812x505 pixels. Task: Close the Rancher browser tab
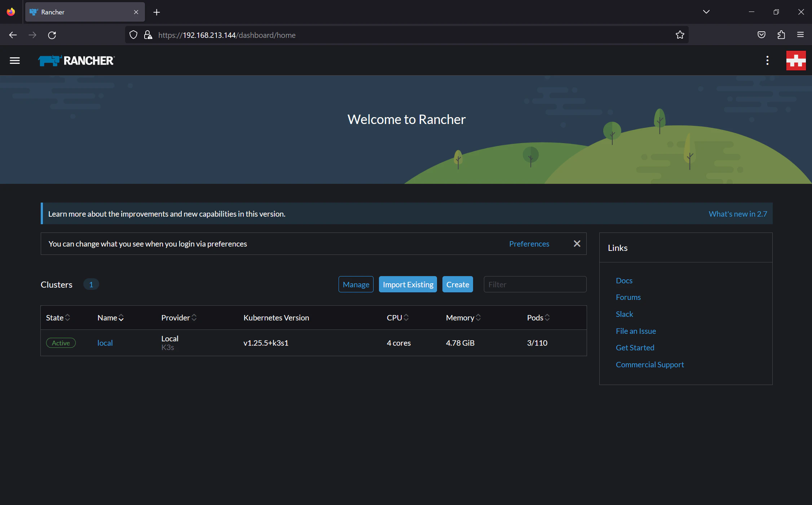point(136,12)
